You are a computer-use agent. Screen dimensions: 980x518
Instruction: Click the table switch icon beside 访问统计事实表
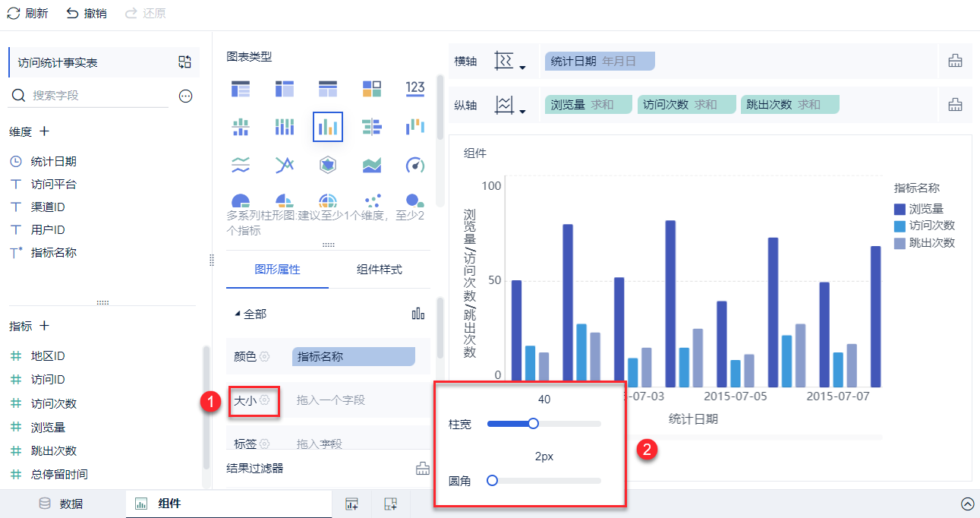(x=184, y=62)
